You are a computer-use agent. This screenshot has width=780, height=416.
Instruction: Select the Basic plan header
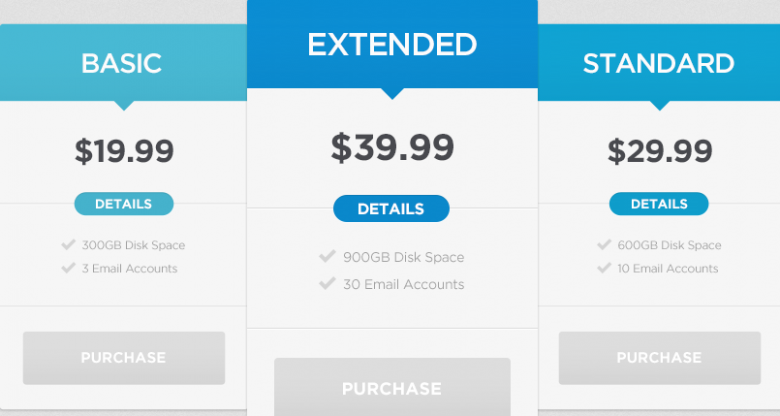point(122,63)
